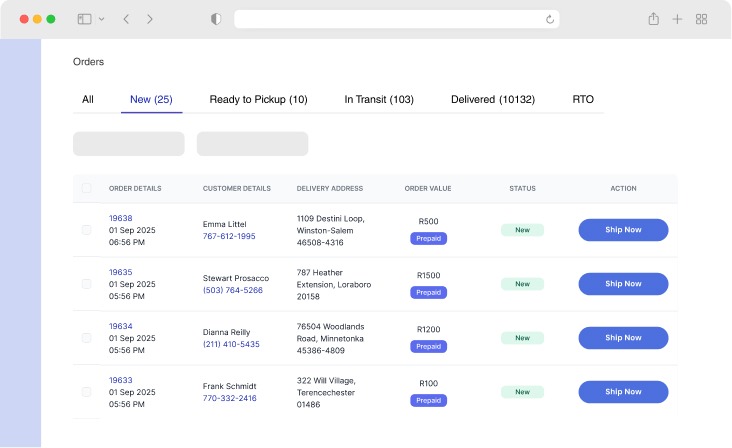Click phone number 770-332-2416
This screenshot has width=732, height=448.
pyautogui.click(x=229, y=398)
